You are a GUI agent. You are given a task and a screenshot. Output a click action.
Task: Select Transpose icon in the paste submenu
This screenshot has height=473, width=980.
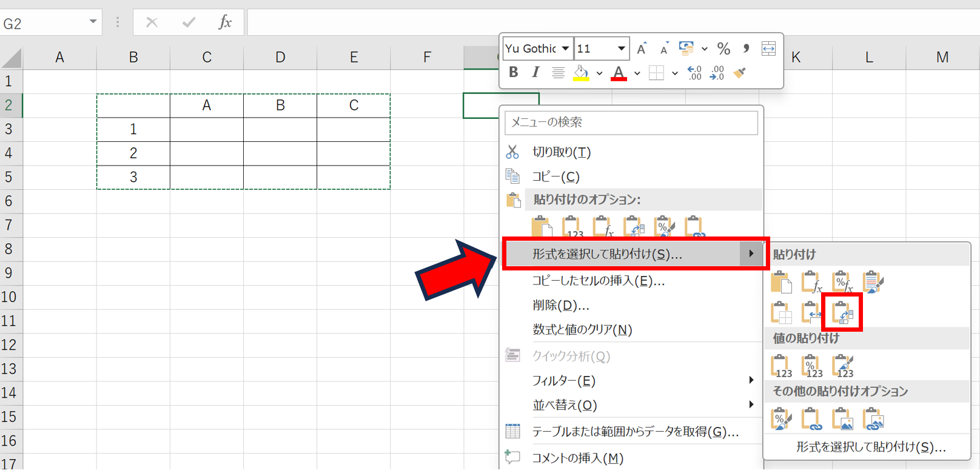click(x=842, y=312)
